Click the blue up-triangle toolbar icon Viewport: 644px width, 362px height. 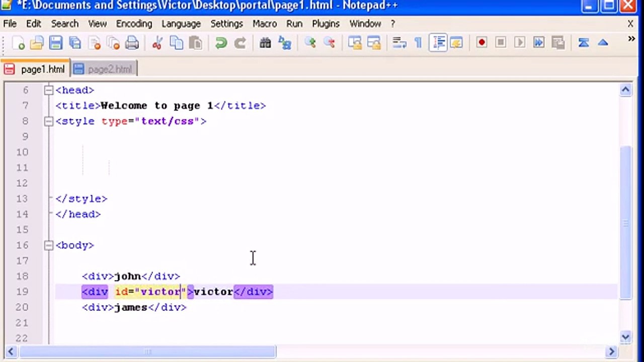pos(603,43)
